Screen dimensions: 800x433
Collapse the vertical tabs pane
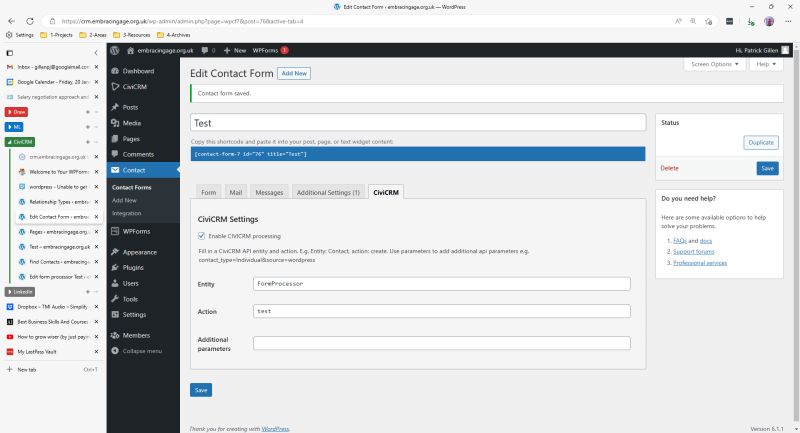point(96,53)
